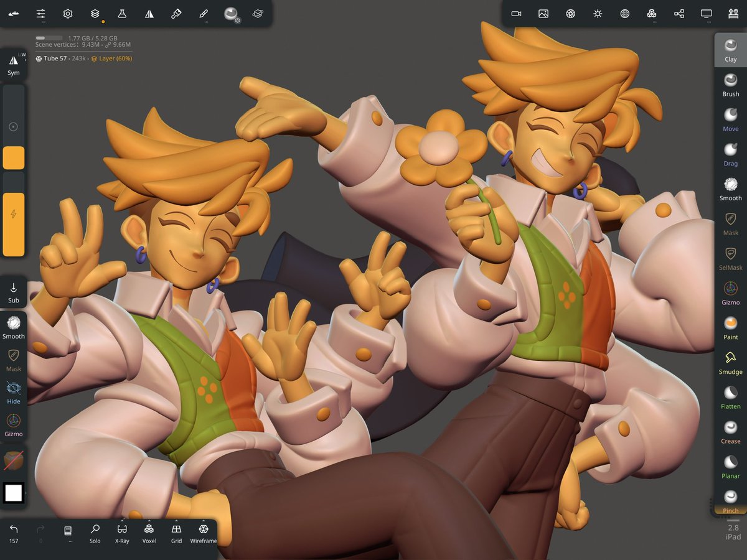The width and height of the screenshot is (747, 560).
Task: Open the Camera settings menu
Action: (x=516, y=13)
